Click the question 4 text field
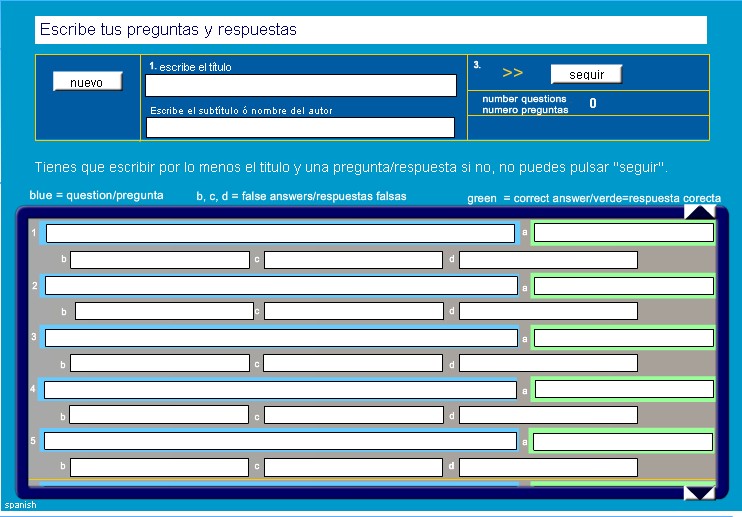Image resolution: width=742 pixels, height=517 pixels. 280,390
